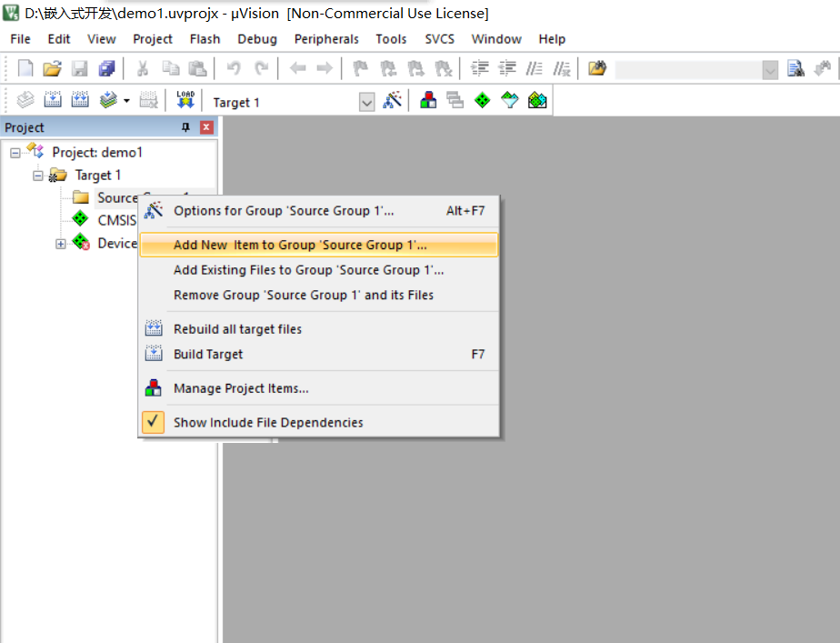Open the Tools menu
This screenshot has height=643, width=840.
(x=391, y=39)
